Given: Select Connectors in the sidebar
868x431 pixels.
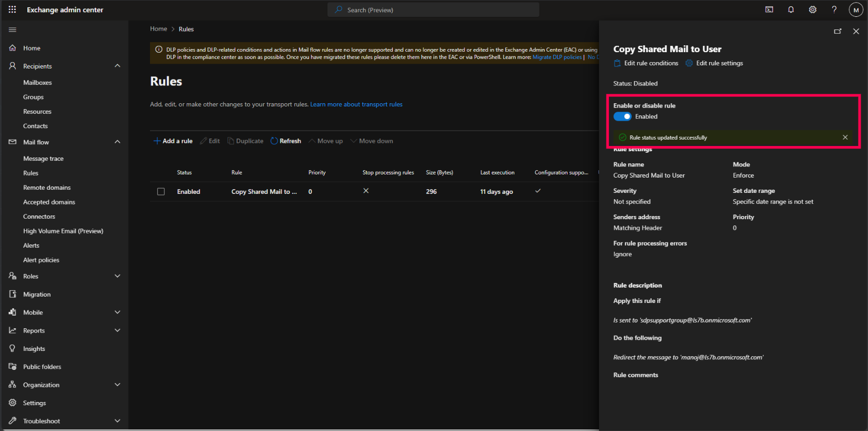Looking at the screenshot, I should 39,217.
